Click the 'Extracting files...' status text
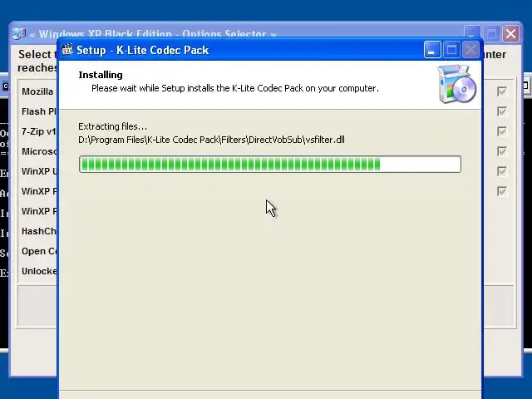Screen dimensions: 532x399 pyautogui.click(x=113, y=126)
